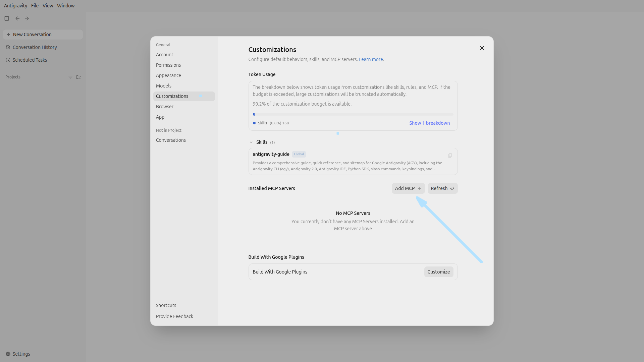Click the Projects header in sidebar
The image size is (644, 362).
(x=13, y=77)
